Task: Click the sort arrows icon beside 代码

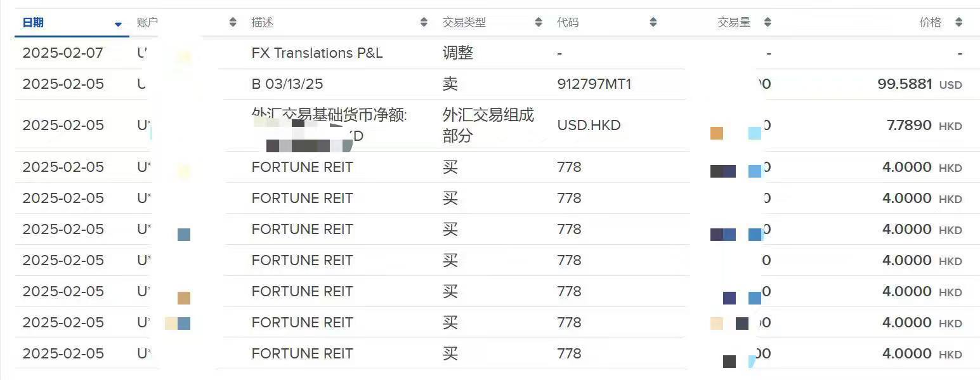Action: 653,23
